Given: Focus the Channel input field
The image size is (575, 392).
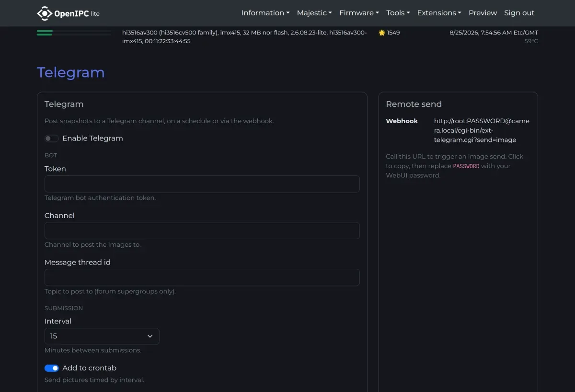Looking at the screenshot, I should point(202,231).
